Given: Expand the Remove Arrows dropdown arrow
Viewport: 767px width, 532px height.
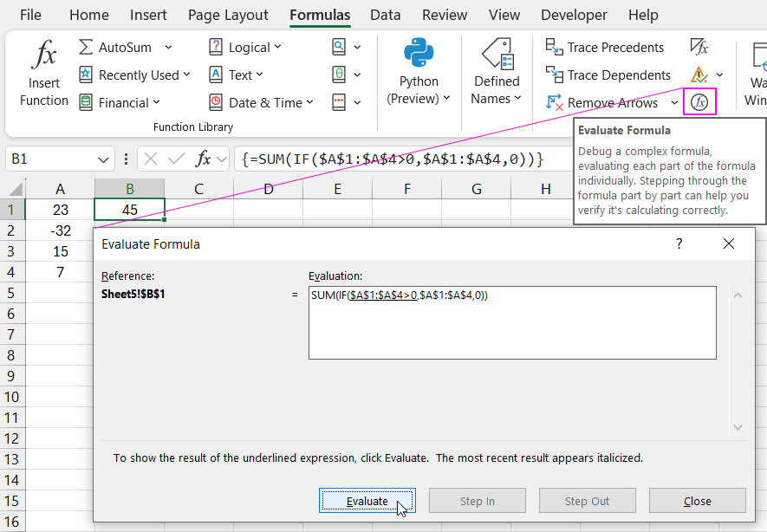Looking at the screenshot, I should click(x=674, y=102).
